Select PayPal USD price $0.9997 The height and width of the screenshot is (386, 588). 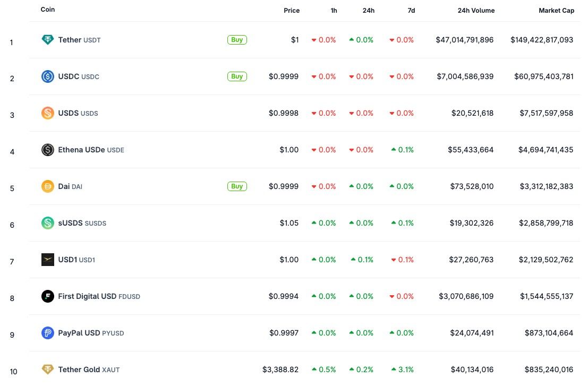point(284,333)
